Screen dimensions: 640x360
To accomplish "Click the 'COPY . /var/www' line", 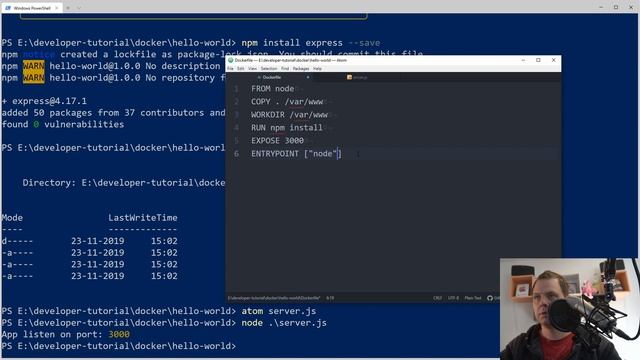I will click(287, 102).
